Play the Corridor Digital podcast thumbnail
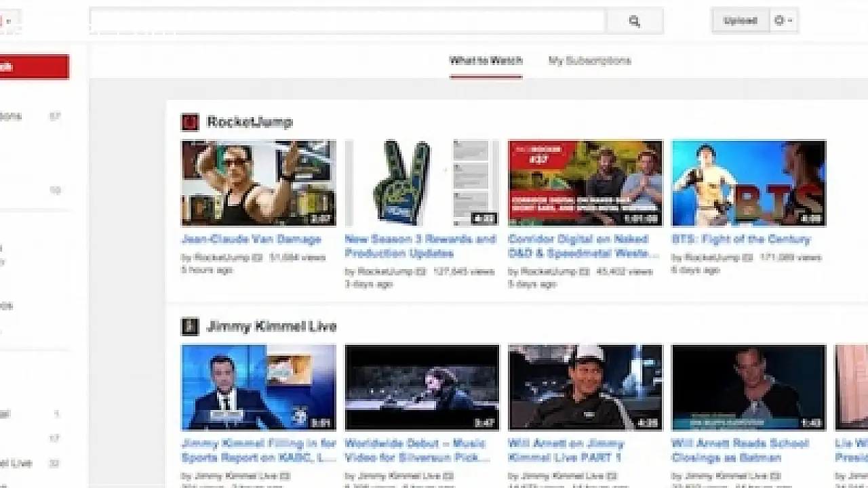The image size is (868, 488). tap(585, 183)
